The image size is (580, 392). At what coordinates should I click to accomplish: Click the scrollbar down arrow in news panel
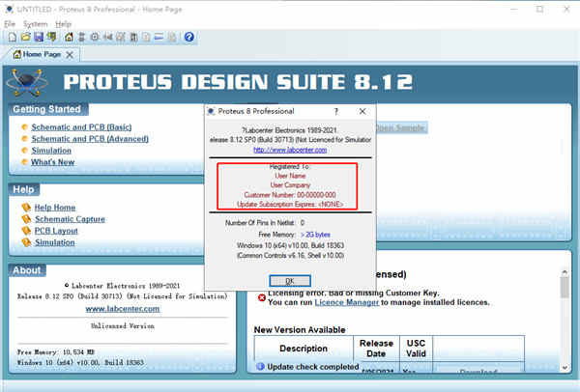point(565,367)
